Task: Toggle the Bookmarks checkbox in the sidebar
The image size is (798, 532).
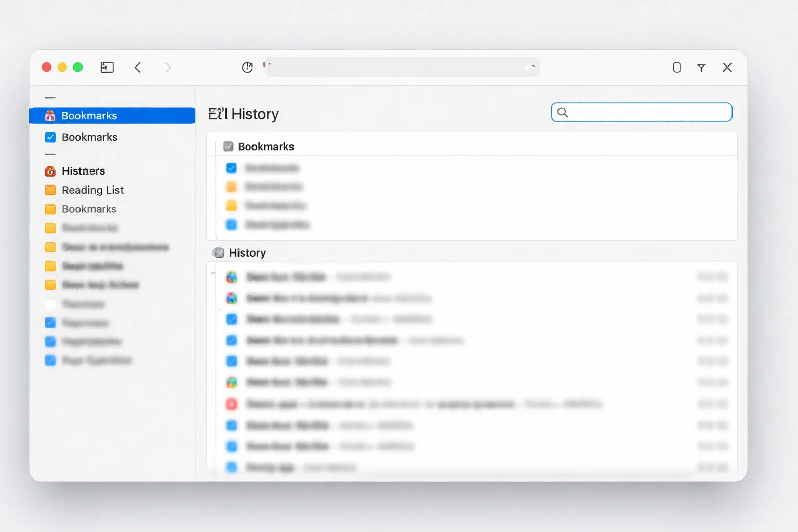Action: point(50,137)
